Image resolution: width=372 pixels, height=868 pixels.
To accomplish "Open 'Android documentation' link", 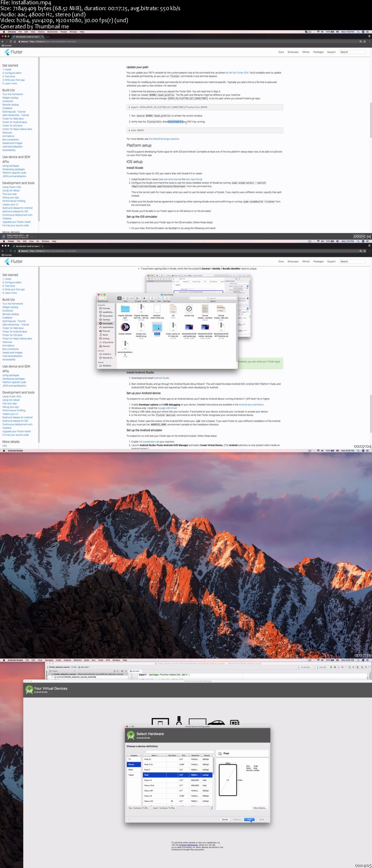I will (251, 405).
